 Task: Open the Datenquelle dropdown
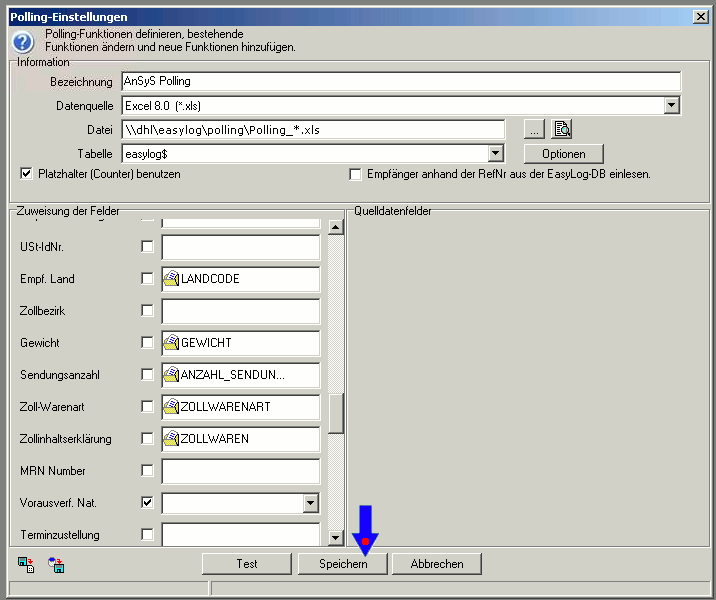click(x=672, y=105)
